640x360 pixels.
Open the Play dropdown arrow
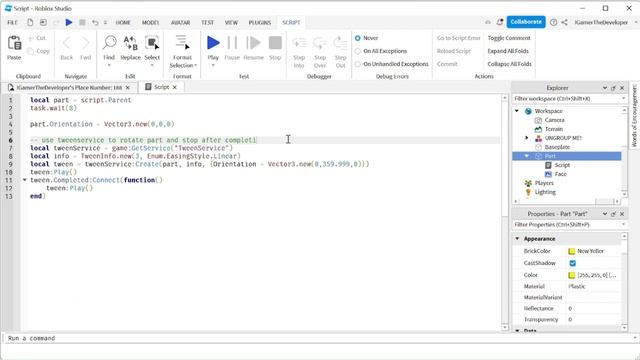coord(213,65)
